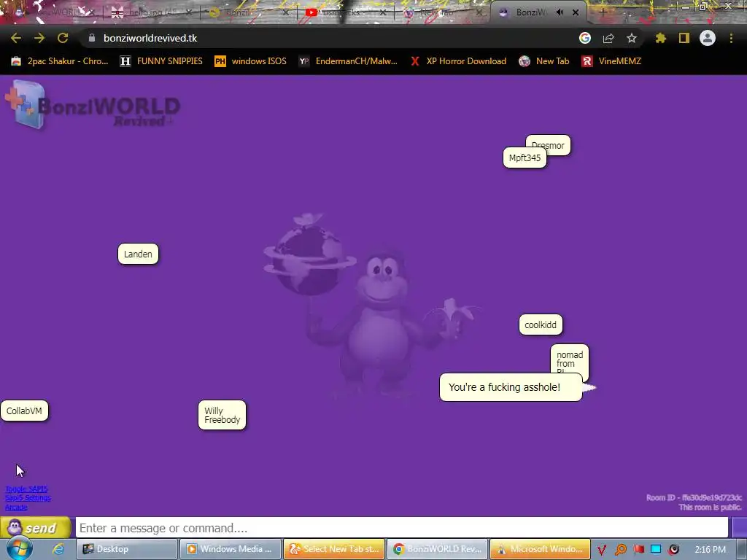
Task: Focus the message or command input field
Action: pyautogui.click(x=402, y=528)
